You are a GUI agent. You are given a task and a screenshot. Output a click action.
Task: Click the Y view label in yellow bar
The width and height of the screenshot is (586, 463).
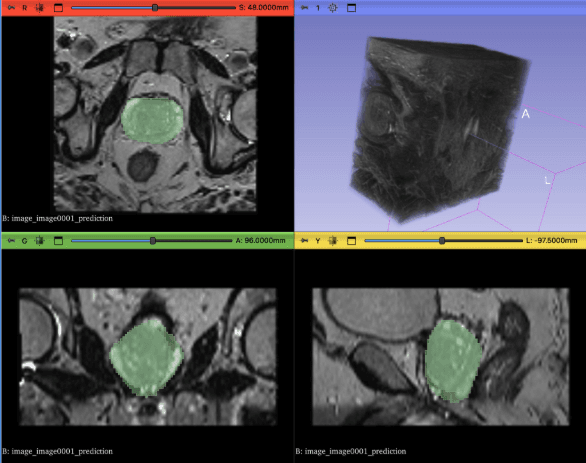318,241
